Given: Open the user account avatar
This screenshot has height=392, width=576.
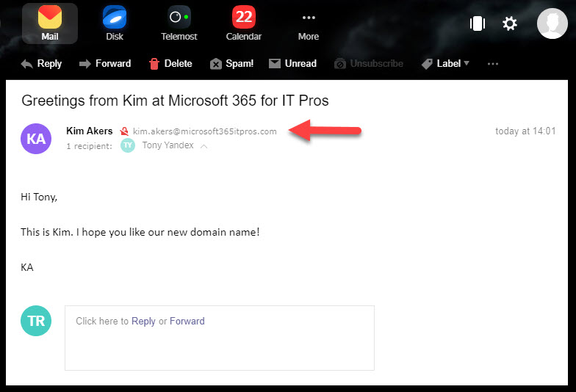Looking at the screenshot, I should [552, 23].
